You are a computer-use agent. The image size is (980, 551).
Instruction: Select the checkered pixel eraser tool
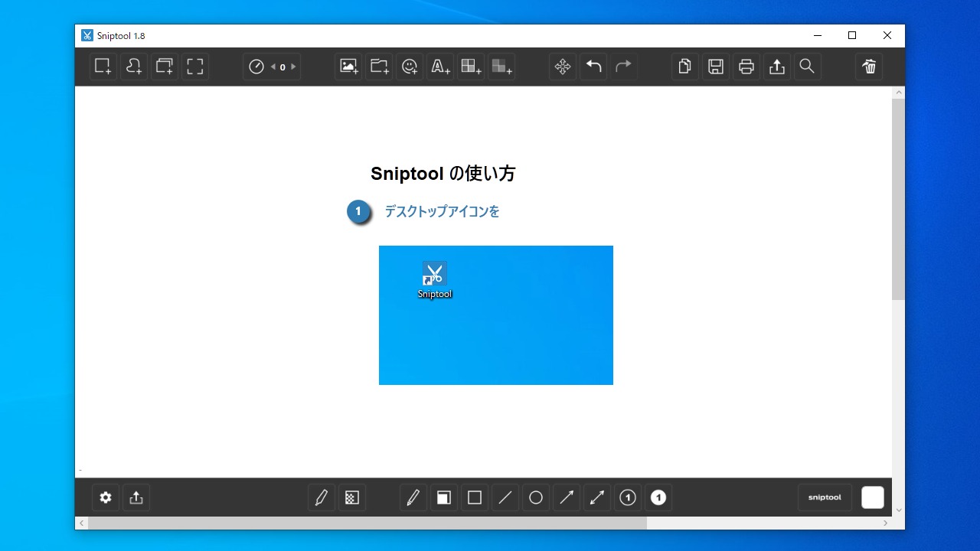pos(352,497)
